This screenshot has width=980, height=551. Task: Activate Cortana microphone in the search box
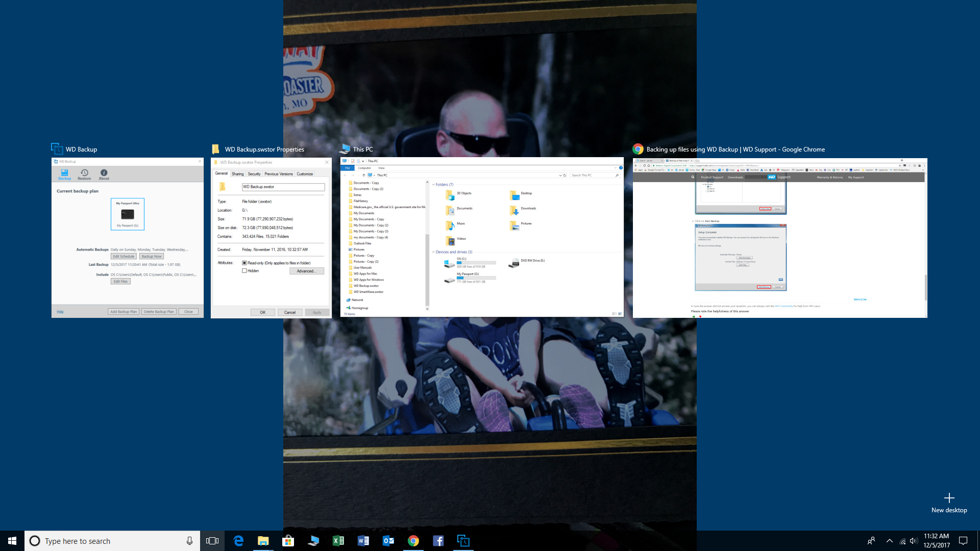coord(189,541)
